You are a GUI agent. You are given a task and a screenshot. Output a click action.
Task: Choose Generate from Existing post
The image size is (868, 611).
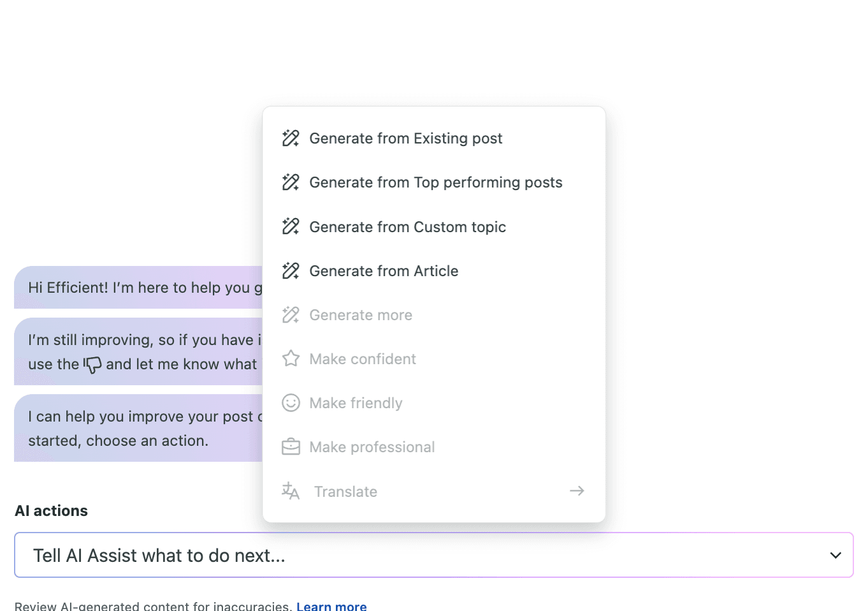coord(434,138)
